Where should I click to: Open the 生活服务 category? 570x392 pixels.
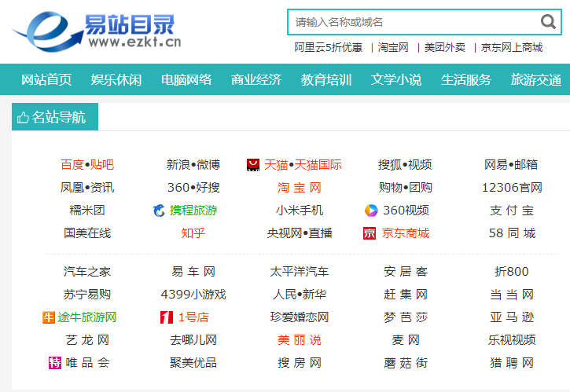466,79
